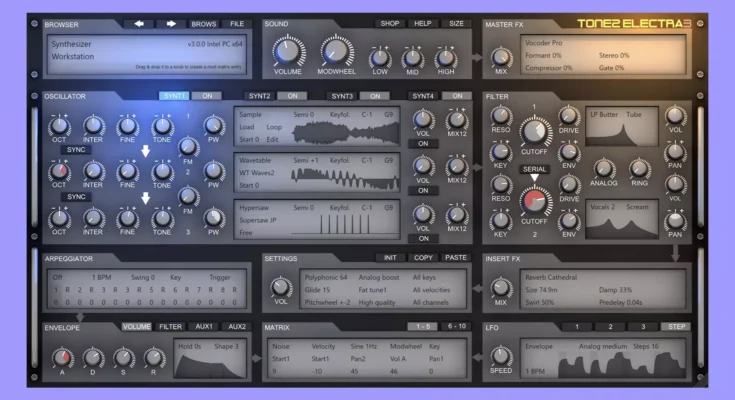Click the next preset right arrow in Browser

pos(170,23)
